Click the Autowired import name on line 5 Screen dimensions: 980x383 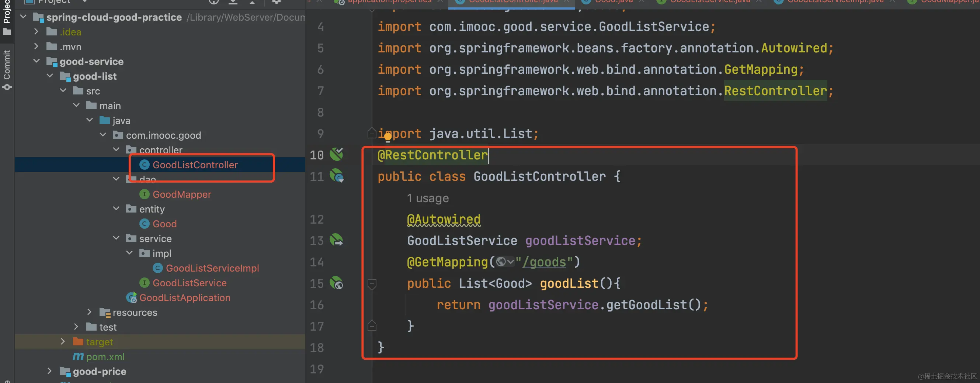[794, 48]
